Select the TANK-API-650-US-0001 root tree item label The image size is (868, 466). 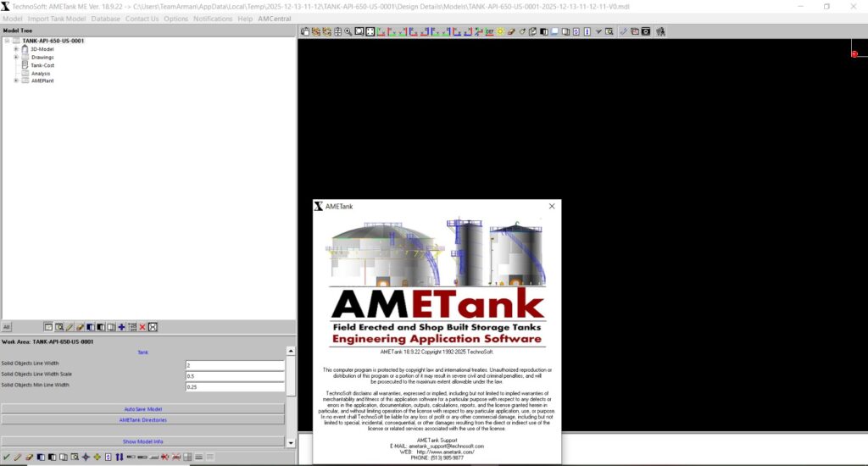53,41
